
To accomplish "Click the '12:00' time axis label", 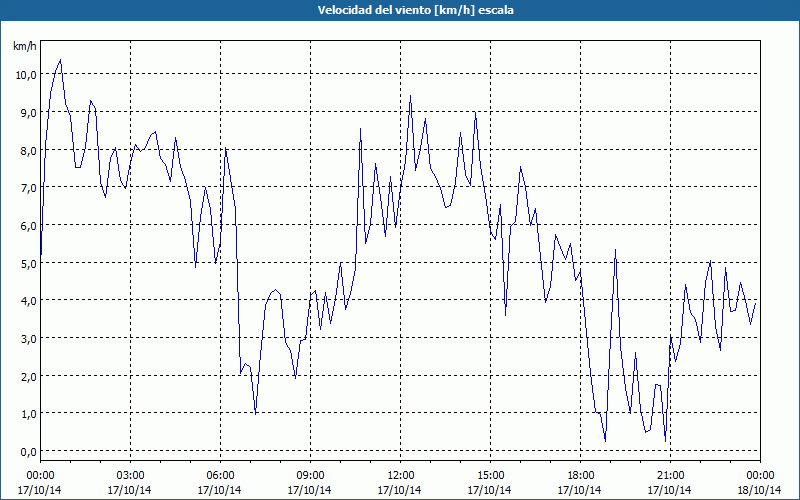I will 401,476.
